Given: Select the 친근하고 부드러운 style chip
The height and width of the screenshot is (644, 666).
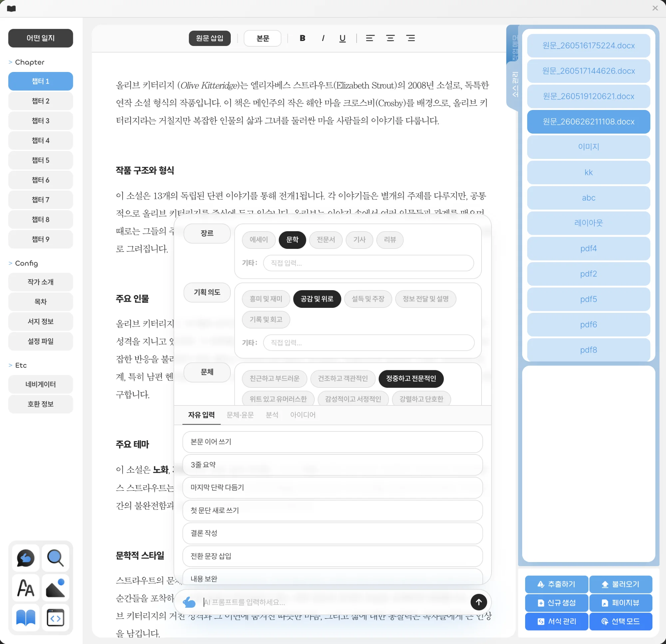Looking at the screenshot, I should [x=274, y=378].
